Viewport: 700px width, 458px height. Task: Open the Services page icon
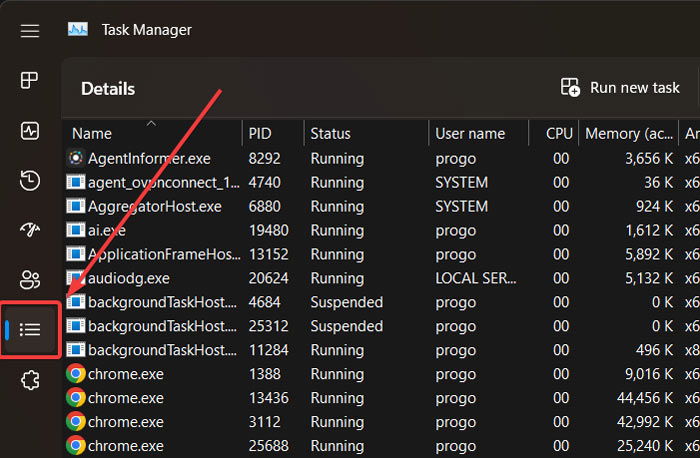[x=30, y=380]
